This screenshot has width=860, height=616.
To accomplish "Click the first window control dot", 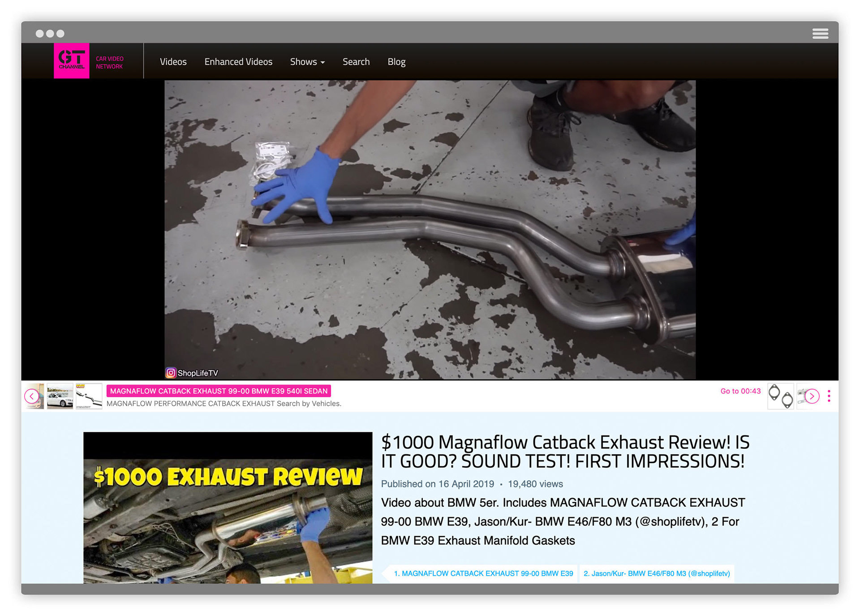I will pos(39,34).
